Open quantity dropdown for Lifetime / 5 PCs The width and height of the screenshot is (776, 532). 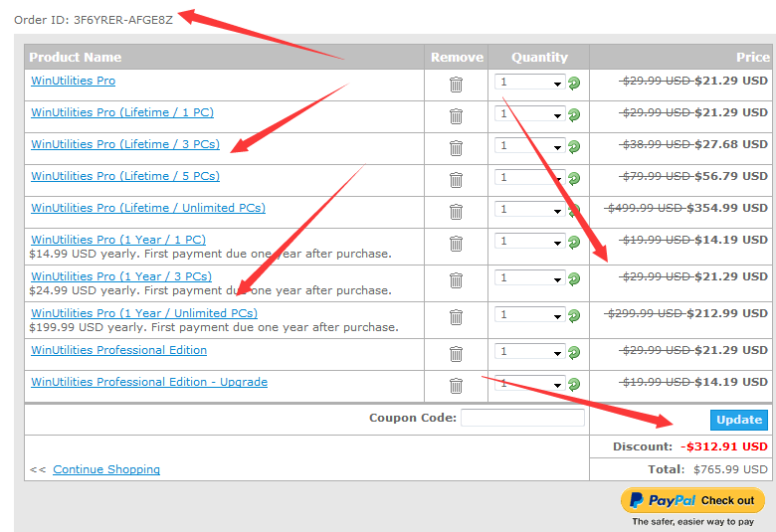click(x=529, y=177)
